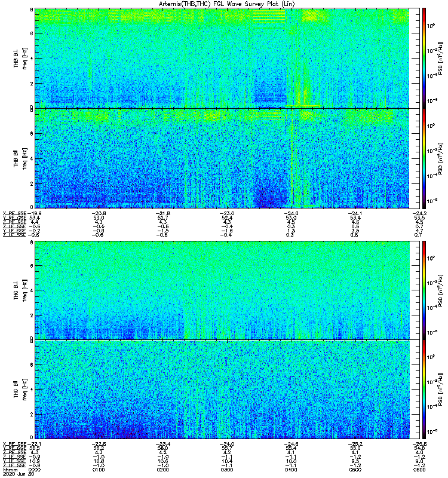The width and height of the screenshot is (448, 478).
Task: Click the THB X_RE_GSE value -21.8
Action: pos(163,213)
